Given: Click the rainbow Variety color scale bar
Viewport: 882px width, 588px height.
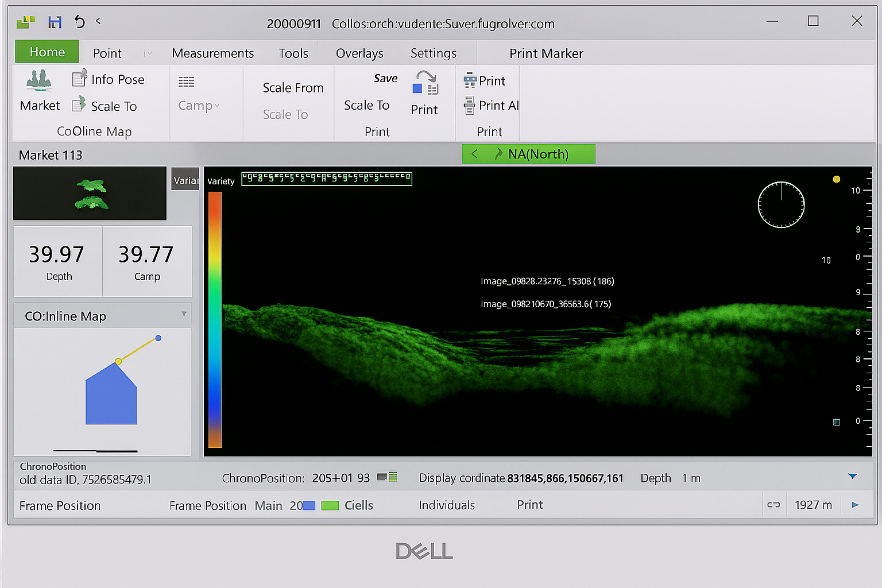Looking at the screenshot, I should coord(215,319).
